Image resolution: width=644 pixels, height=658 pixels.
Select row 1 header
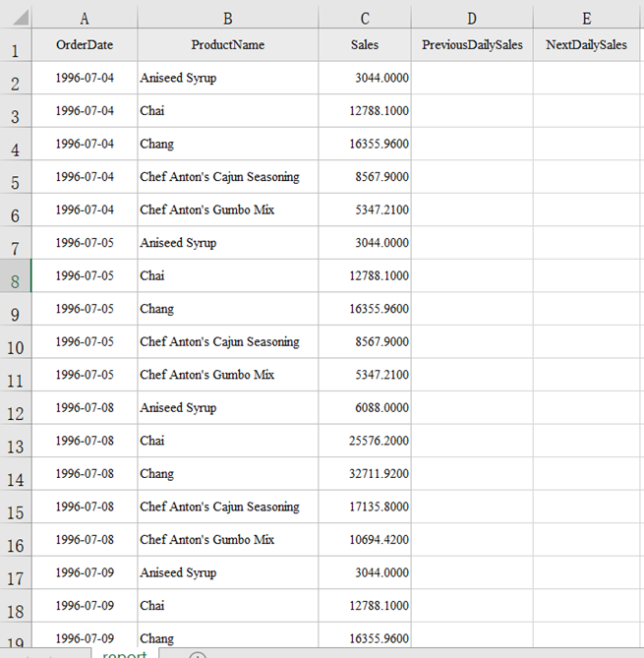pyautogui.click(x=15, y=45)
